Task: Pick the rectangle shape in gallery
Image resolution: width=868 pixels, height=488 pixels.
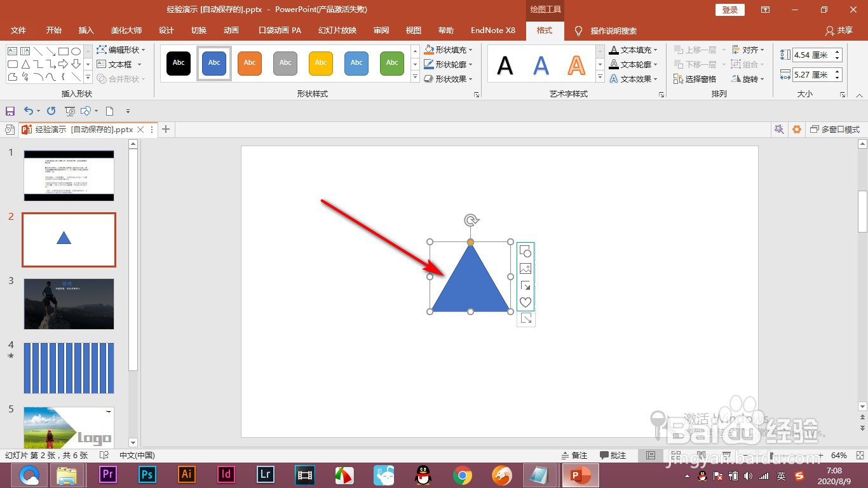Action: (63, 51)
